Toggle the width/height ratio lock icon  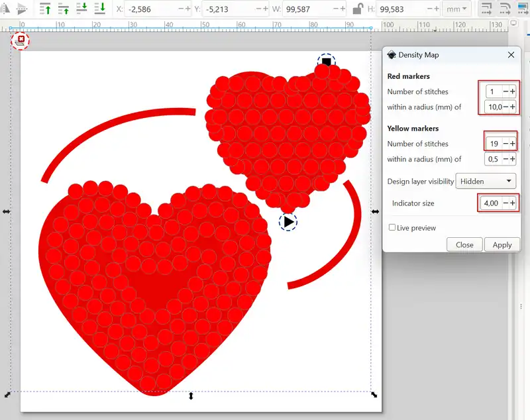tap(358, 9)
